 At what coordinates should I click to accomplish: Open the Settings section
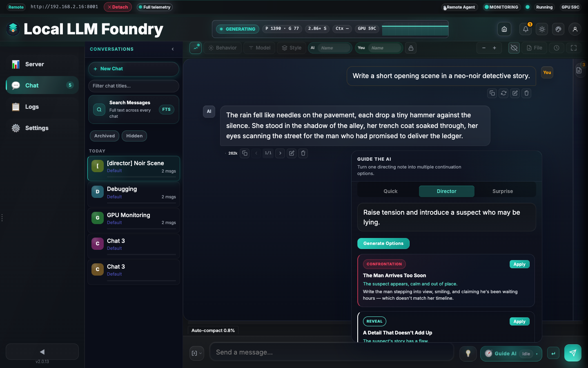(x=42, y=128)
